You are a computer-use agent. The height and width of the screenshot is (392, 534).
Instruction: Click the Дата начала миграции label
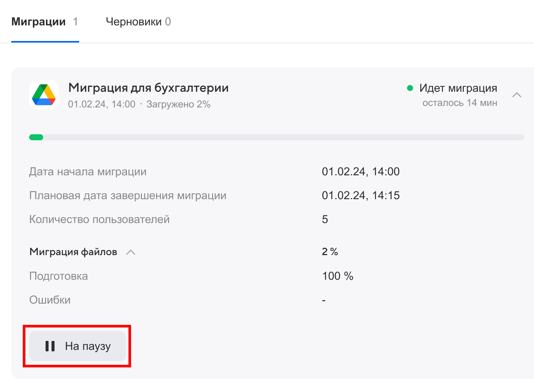pyautogui.click(x=88, y=172)
